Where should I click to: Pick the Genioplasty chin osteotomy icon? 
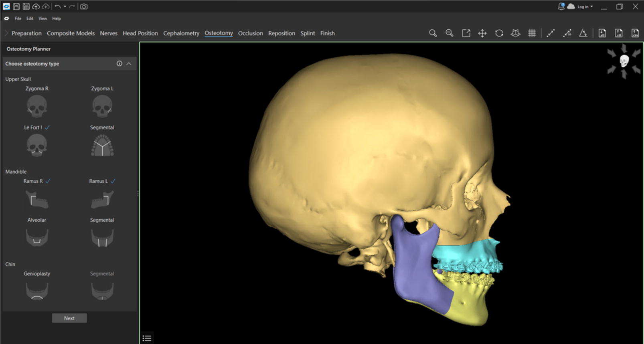[x=37, y=291]
